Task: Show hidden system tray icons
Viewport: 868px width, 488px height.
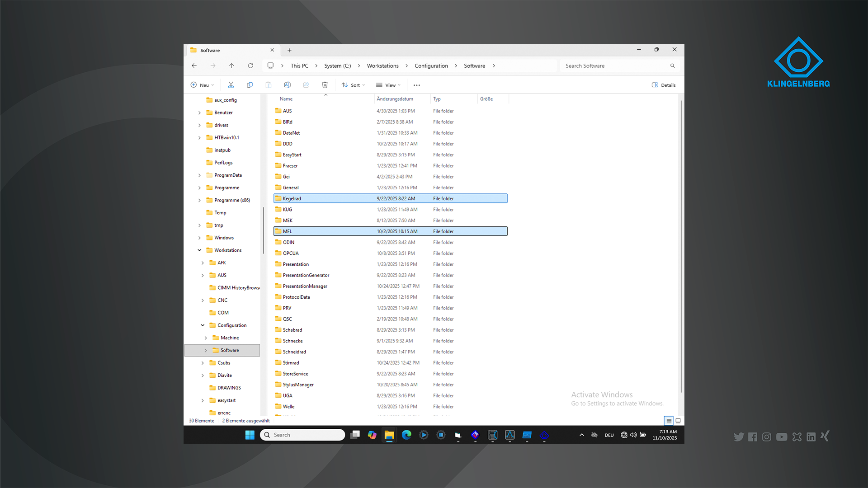Action: pos(582,435)
